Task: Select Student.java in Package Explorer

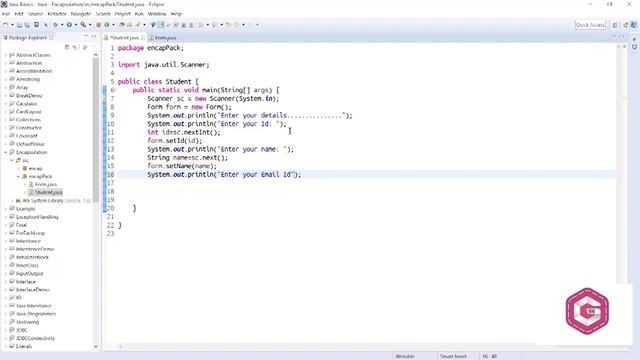Action: point(45,192)
